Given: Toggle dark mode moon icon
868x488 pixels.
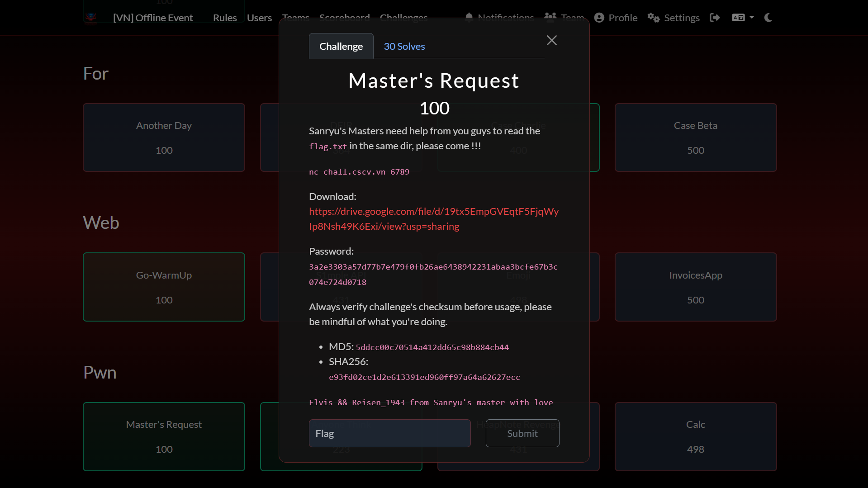Looking at the screenshot, I should (768, 18).
